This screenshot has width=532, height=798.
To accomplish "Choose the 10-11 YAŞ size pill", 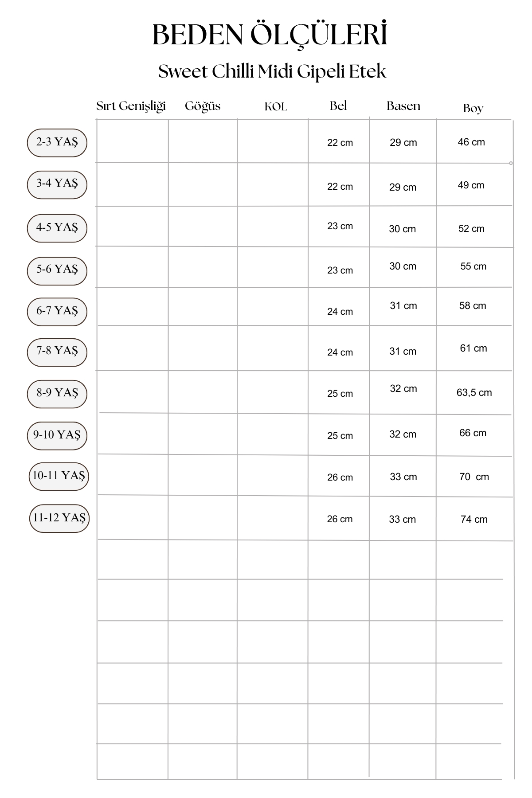I will tap(59, 477).
